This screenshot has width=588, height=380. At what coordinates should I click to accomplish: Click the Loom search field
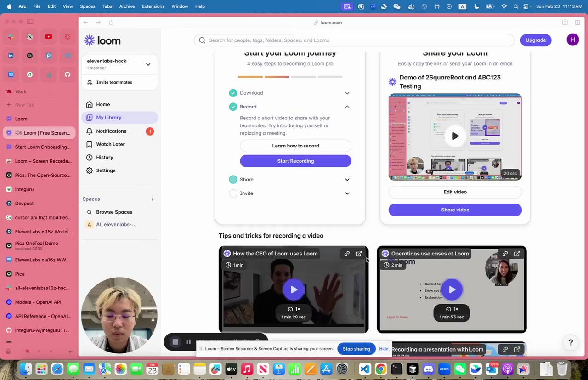(x=354, y=40)
